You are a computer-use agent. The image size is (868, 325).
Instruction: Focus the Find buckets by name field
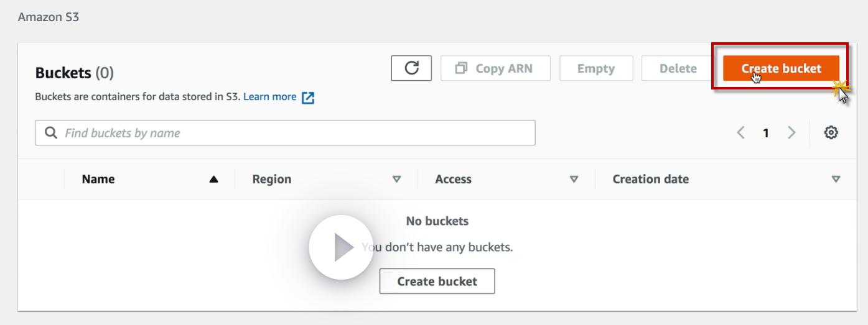click(292, 133)
